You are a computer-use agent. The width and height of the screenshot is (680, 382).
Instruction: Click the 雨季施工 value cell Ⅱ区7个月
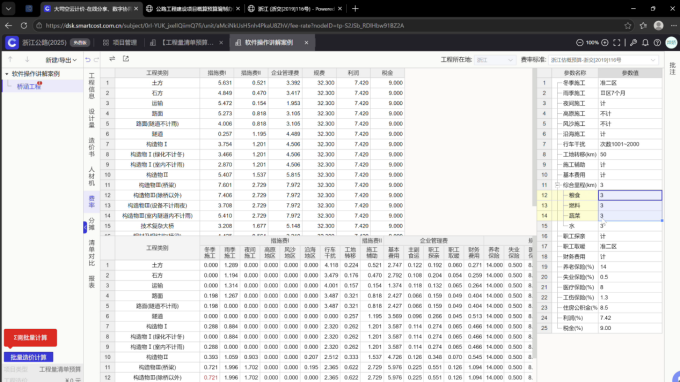(x=630, y=93)
